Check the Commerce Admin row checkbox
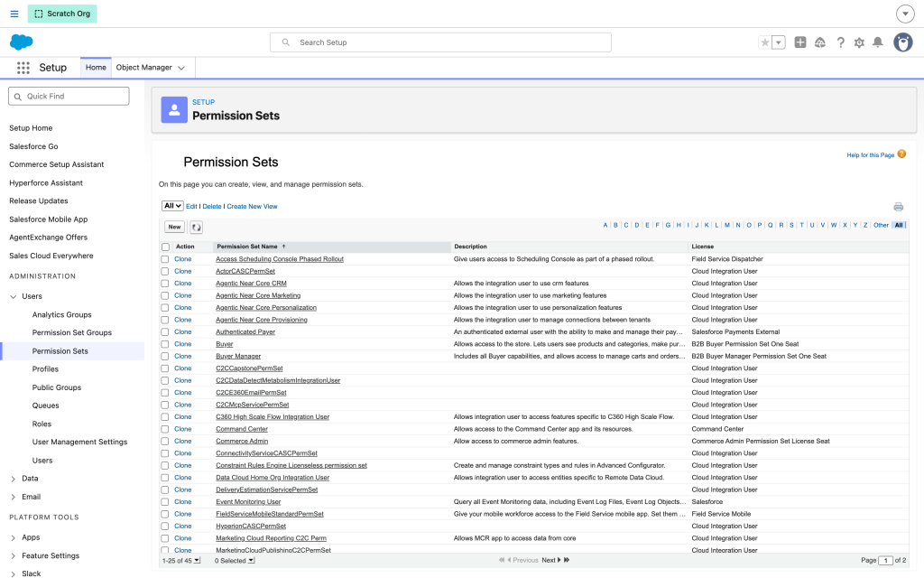 coord(165,441)
